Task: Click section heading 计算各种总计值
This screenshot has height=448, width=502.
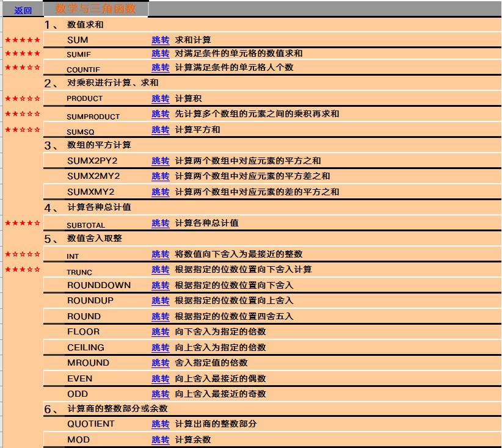Action: tap(99, 207)
